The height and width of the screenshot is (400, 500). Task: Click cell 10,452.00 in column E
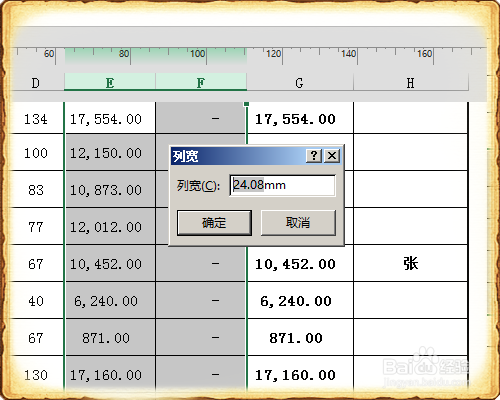pos(110,264)
